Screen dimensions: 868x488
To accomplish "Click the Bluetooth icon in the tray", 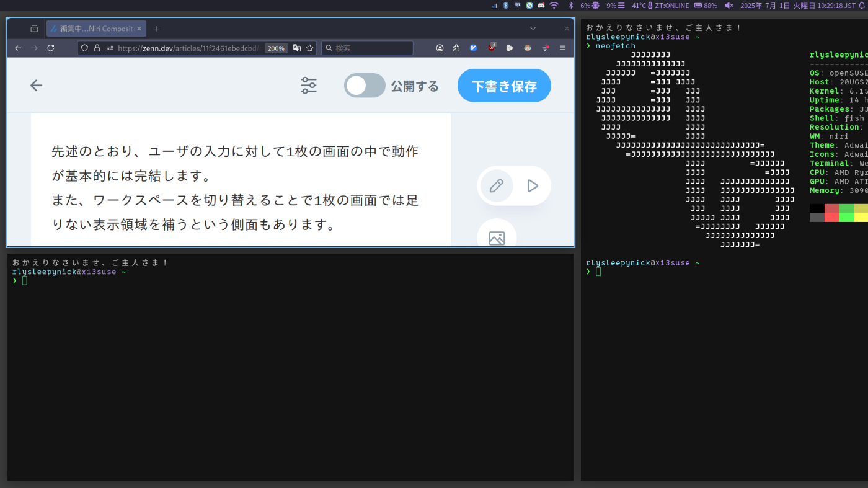I will click(505, 5).
